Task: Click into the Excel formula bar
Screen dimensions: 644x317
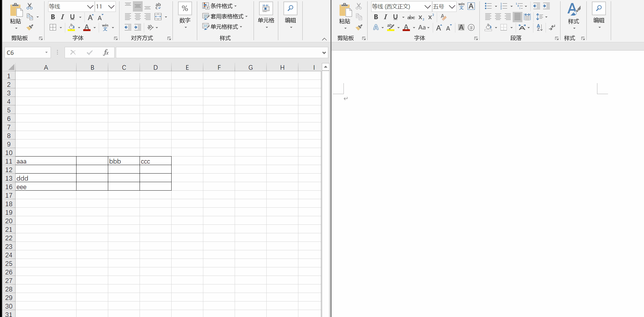Action: pyautogui.click(x=218, y=53)
